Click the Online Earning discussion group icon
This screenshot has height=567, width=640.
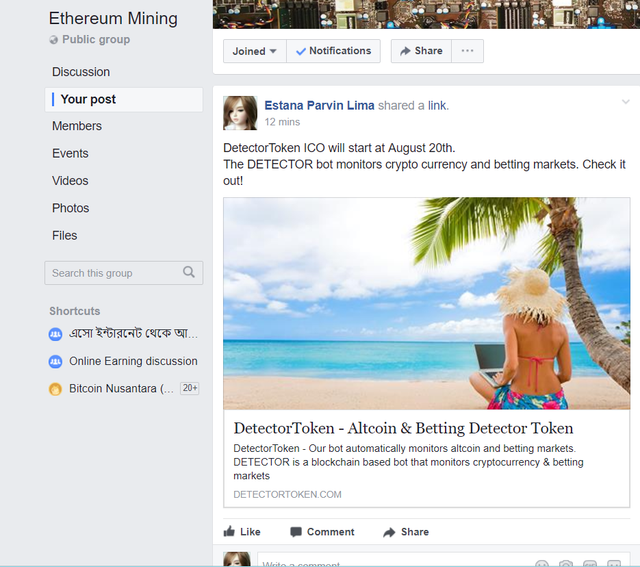click(x=55, y=362)
